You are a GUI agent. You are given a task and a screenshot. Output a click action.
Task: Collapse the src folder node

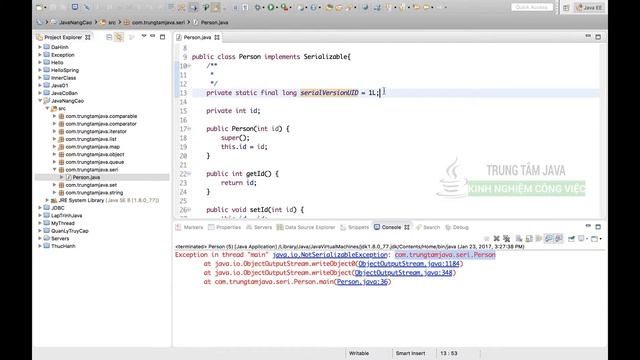(47, 109)
